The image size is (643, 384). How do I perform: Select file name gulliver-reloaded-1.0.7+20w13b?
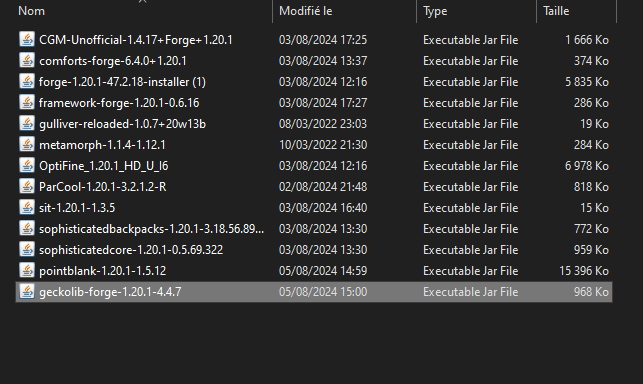pos(122,124)
